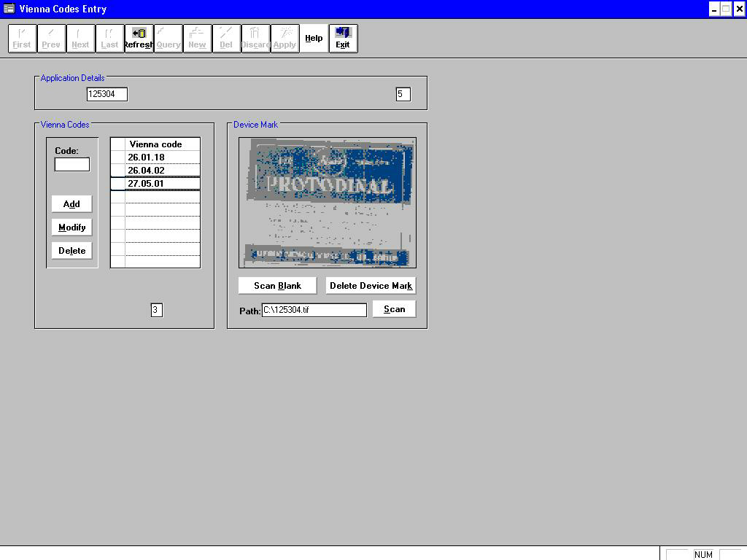Viewport: 747px width, 560px height.
Task: Click the Vienna code column header
Action: [x=163, y=144]
